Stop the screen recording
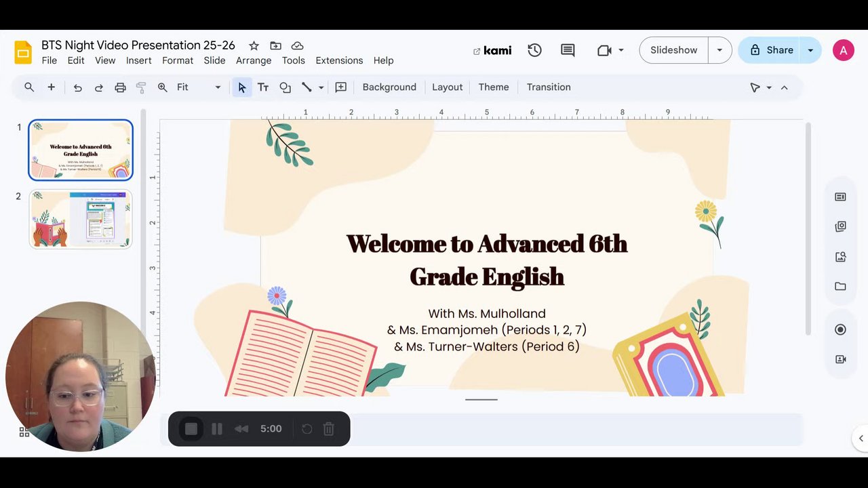The height and width of the screenshot is (488, 868). tap(191, 429)
